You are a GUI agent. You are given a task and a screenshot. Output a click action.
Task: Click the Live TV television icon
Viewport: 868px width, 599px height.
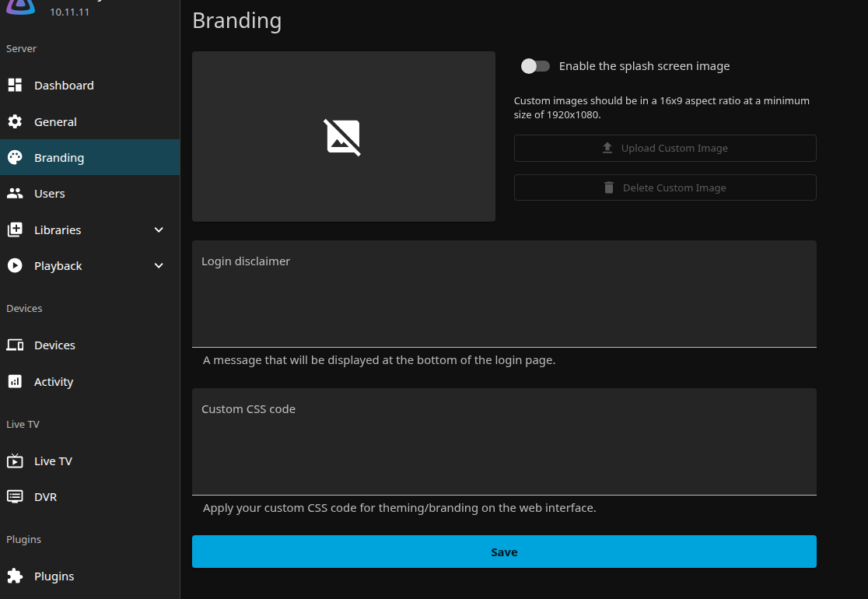(15, 461)
